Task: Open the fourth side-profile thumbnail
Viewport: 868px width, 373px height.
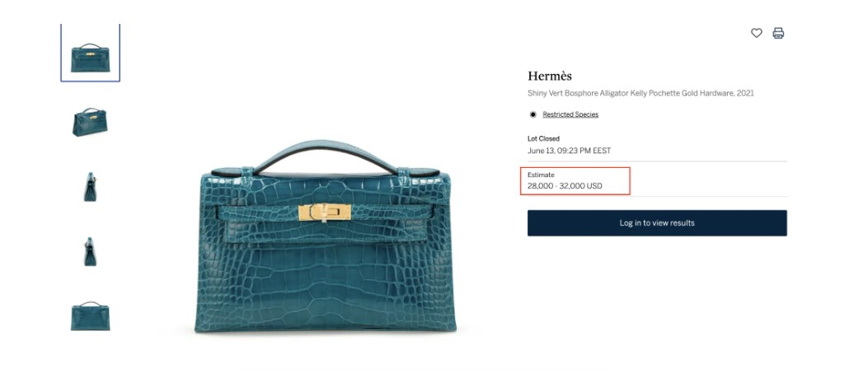Action: point(90,251)
